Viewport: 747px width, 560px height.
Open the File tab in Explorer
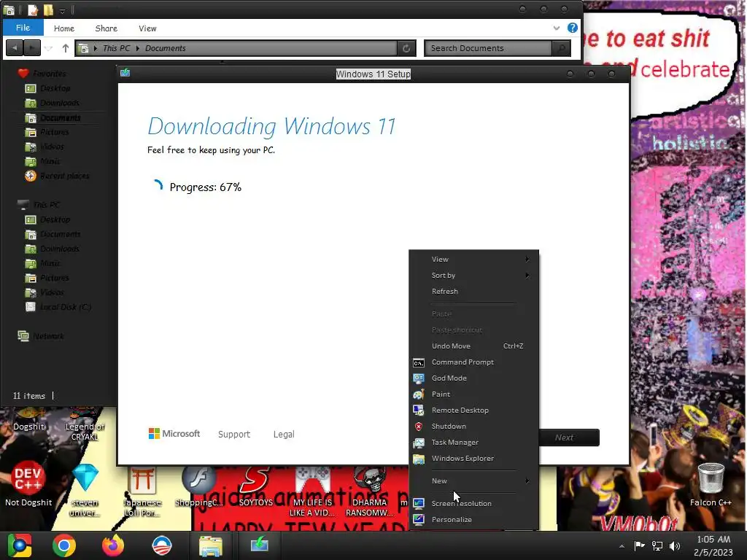(x=23, y=28)
